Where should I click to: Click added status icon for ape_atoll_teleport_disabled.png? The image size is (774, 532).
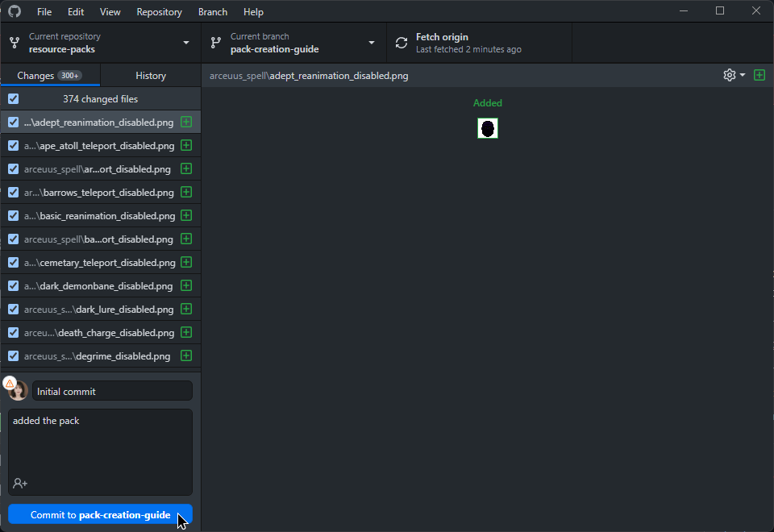(x=186, y=145)
